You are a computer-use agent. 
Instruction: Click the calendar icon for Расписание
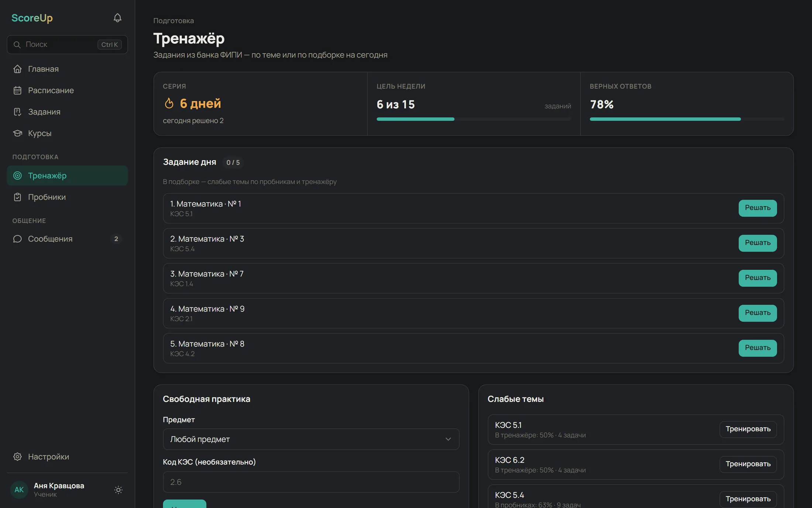(x=17, y=91)
